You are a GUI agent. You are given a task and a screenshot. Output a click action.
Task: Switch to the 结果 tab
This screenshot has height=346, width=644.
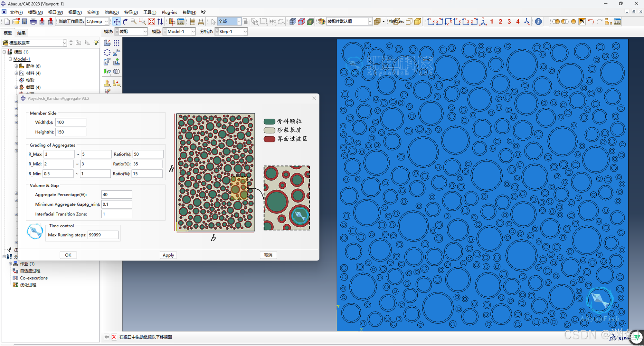tap(21, 33)
